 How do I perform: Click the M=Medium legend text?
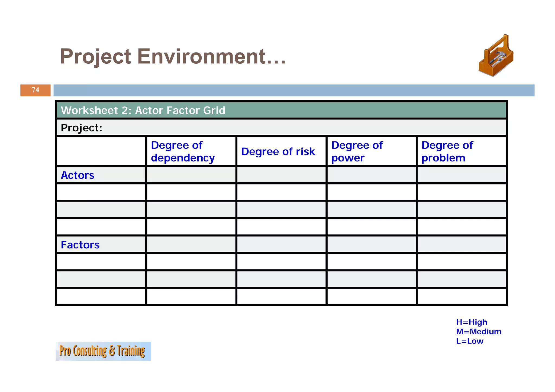click(479, 332)
